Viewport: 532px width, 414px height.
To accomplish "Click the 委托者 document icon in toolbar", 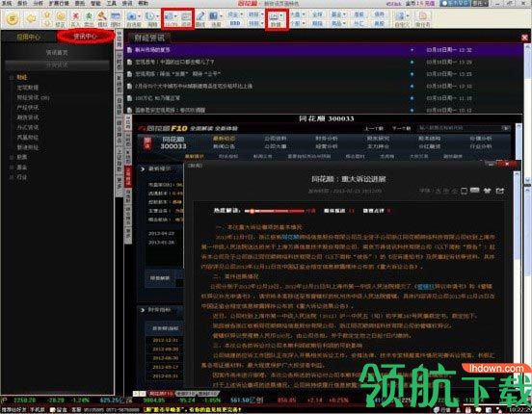I will click(x=423, y=19).
